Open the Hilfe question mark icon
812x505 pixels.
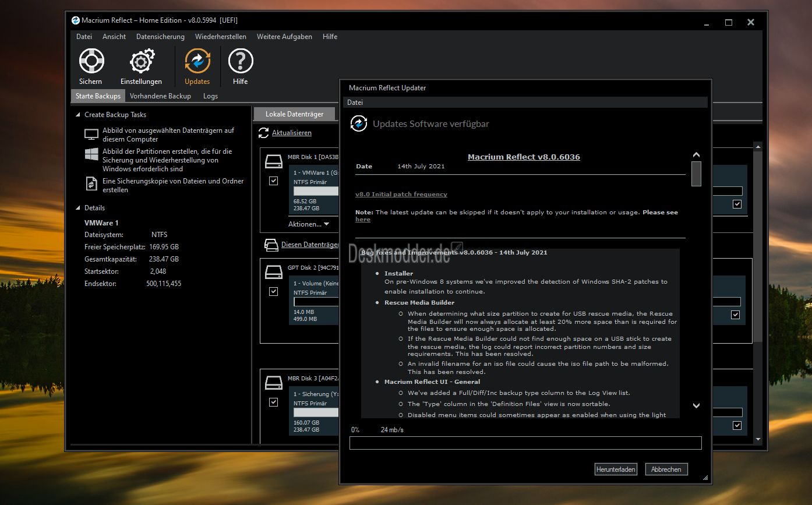[x=241, y=61]
